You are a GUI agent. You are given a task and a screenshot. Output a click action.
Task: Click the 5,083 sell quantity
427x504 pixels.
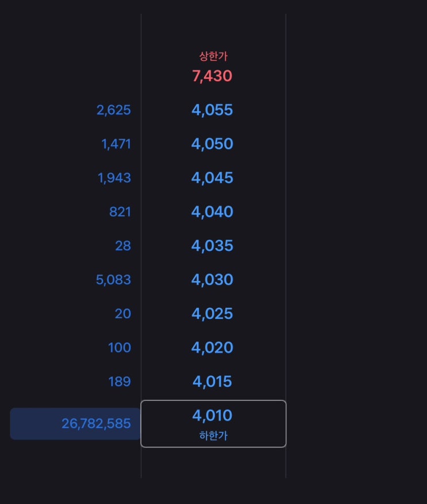tap(113, 280)
